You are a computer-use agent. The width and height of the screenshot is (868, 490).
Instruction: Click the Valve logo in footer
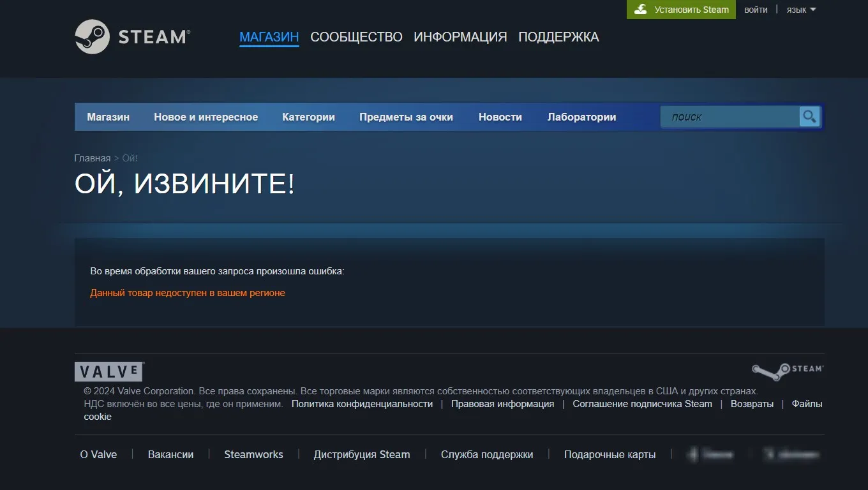[109, 371]
